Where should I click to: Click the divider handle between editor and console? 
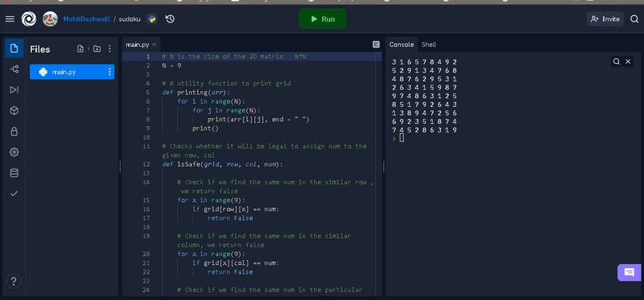pyautogui.click(x=384, y=166)
